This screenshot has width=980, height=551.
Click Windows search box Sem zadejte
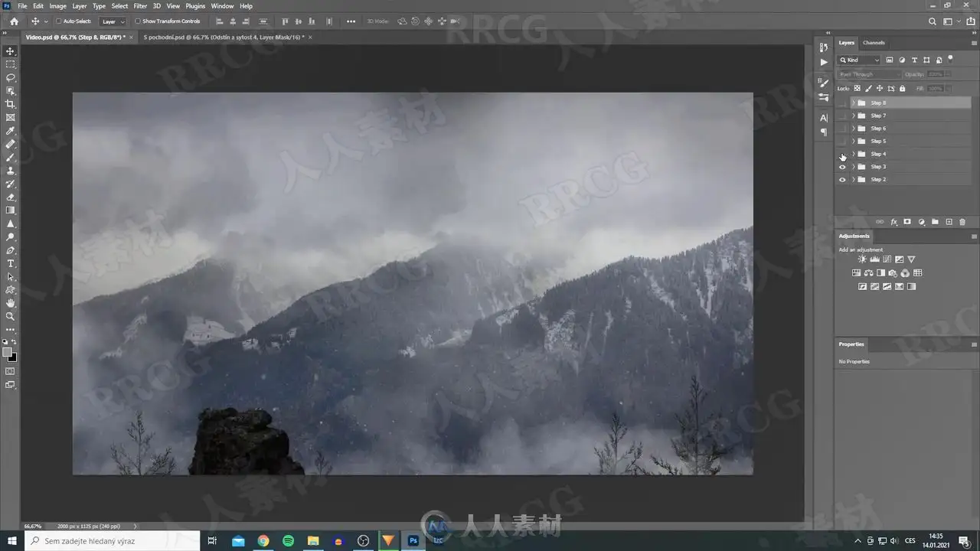point(113,541)
